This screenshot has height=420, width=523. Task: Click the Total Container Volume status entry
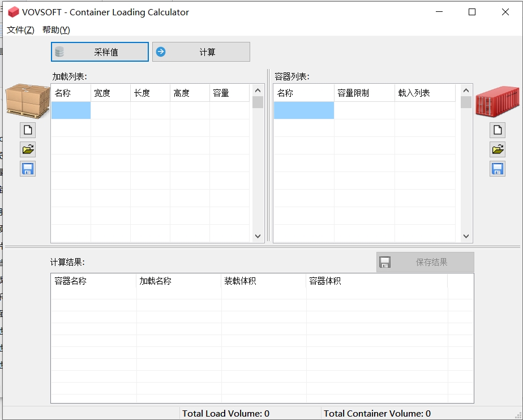(x=377, y=414)
